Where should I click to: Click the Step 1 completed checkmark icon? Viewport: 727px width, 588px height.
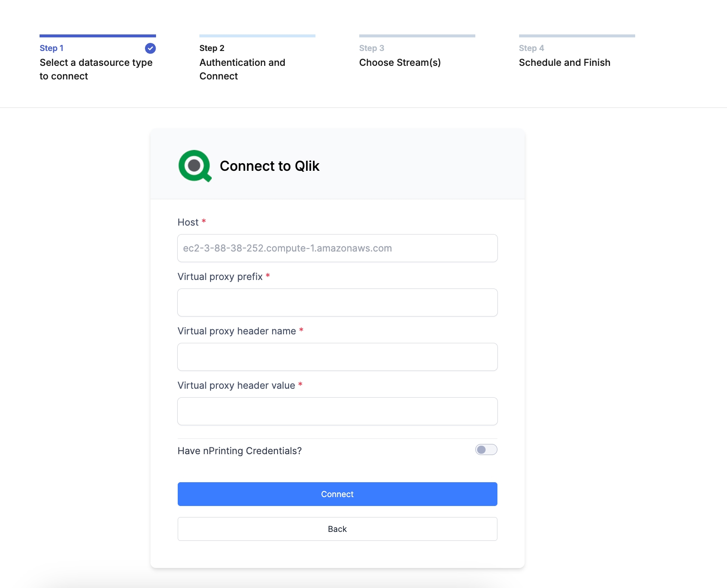pos(150,48)
